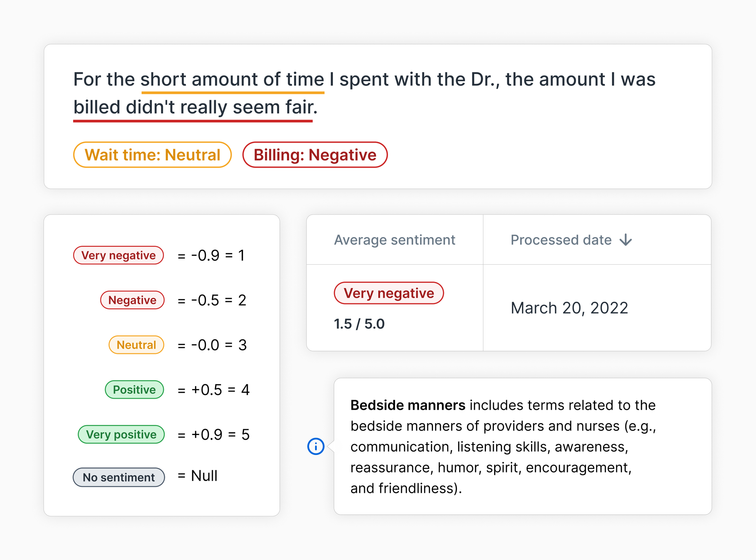Select the Very positive legend badge
The width and height of the screenshot is (756, 560).
pyautogui.click(x=121, y=434)
